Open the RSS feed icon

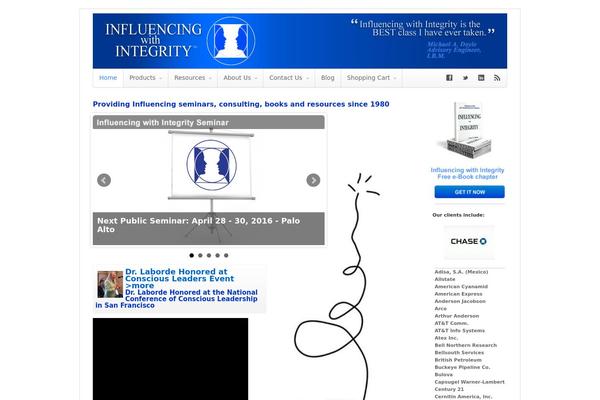click(497, 78)
